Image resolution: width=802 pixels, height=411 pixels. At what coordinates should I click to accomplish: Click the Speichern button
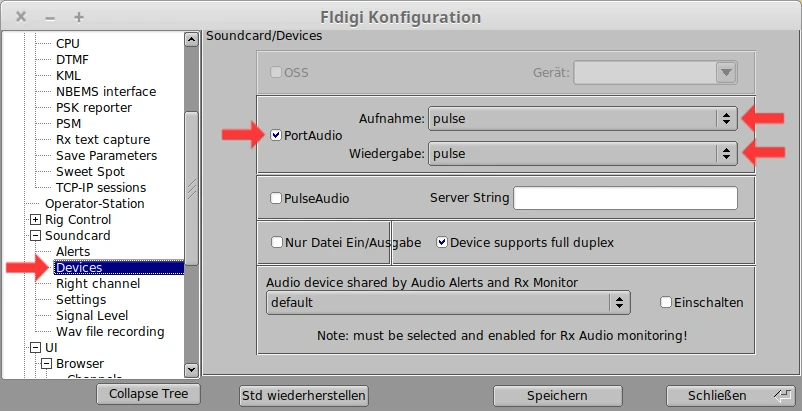pyautogui.click(x=557, y=395)
